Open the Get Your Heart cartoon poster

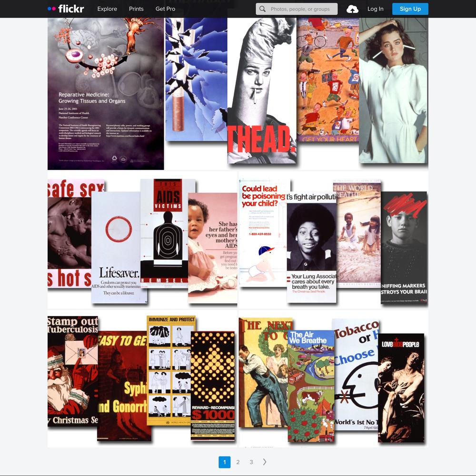pyautogui.click(x=327, y=79)
